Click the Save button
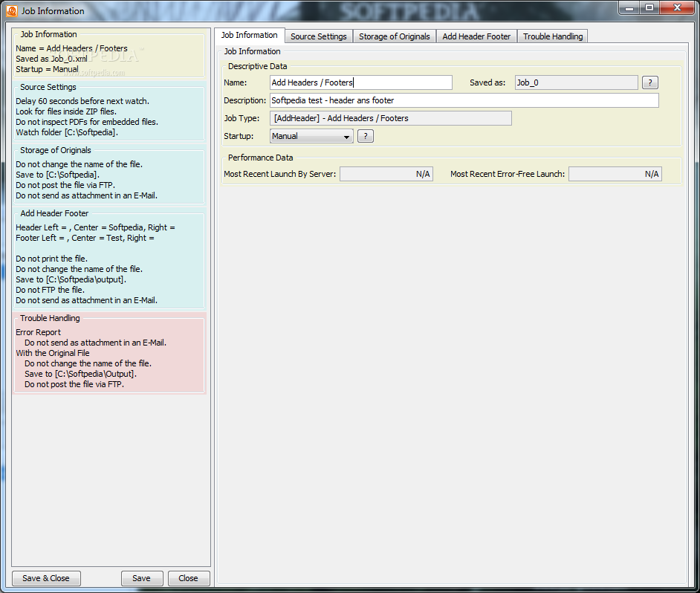This screenshot has height=593, width=700. point(141,578)
